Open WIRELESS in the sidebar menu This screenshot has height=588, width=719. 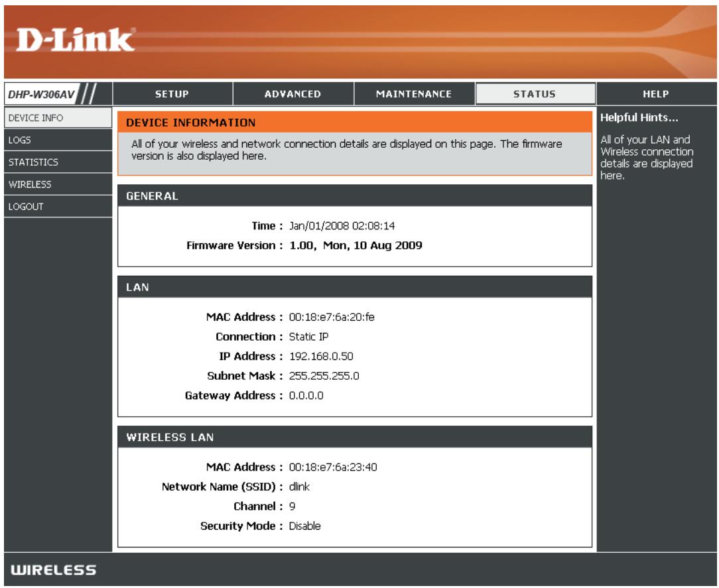click(58, 184)
